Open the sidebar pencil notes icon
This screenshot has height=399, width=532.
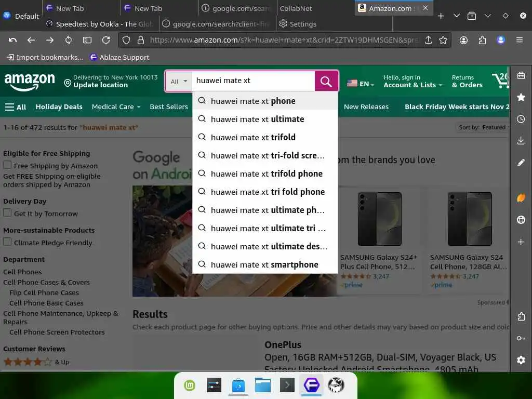[x=521, y=163]
